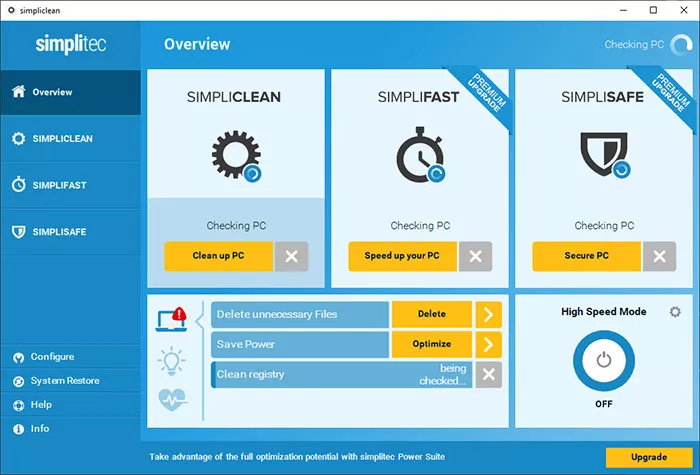Click the simpliclean title bar app icon
700x475 pixels.
tap(11, 10)
